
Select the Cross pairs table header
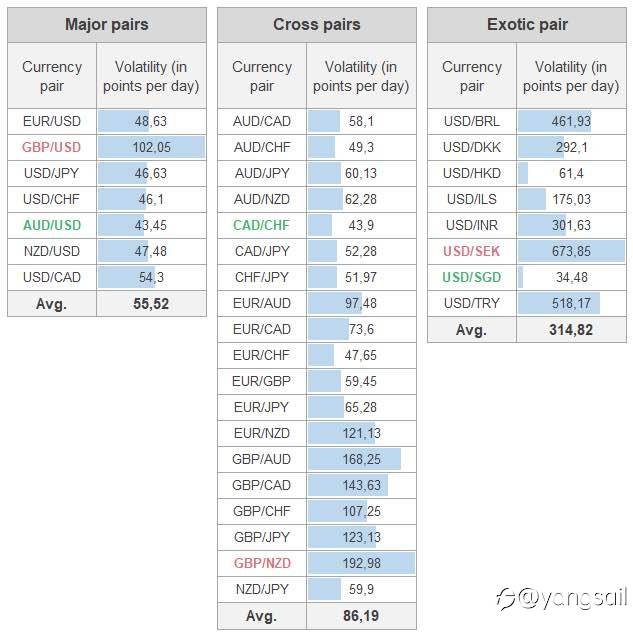click(317, 24)
